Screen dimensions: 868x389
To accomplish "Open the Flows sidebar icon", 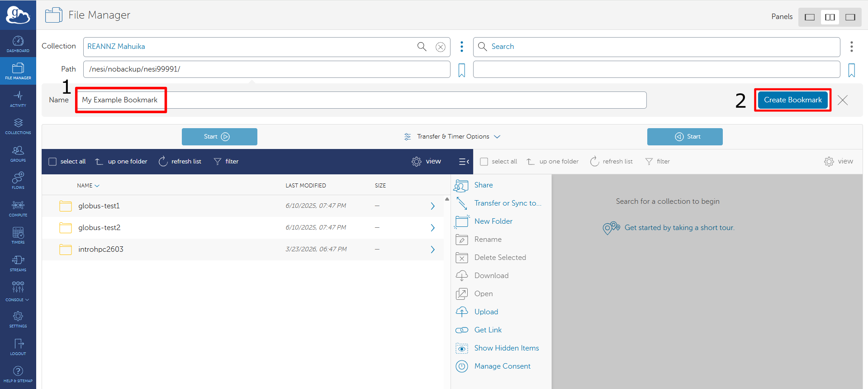I will tap(18, 181).
